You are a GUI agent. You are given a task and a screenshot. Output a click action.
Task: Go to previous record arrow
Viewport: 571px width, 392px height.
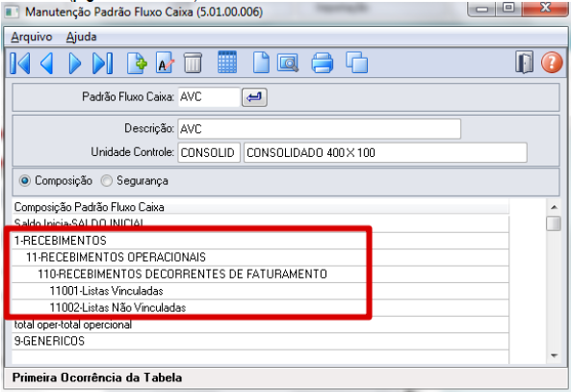tap(46, 64)
